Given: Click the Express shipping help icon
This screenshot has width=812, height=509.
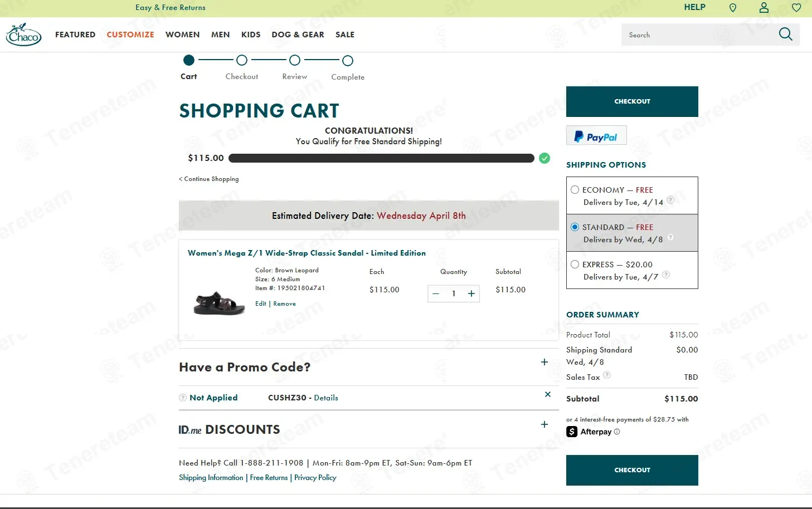Looking at the screenshot, I should (x=666, y=275).
